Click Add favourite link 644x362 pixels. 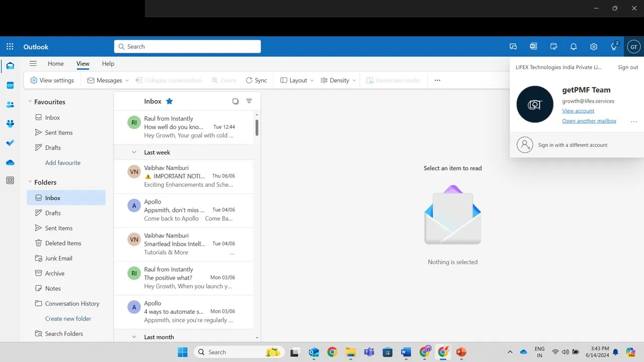tap(63, 162)
